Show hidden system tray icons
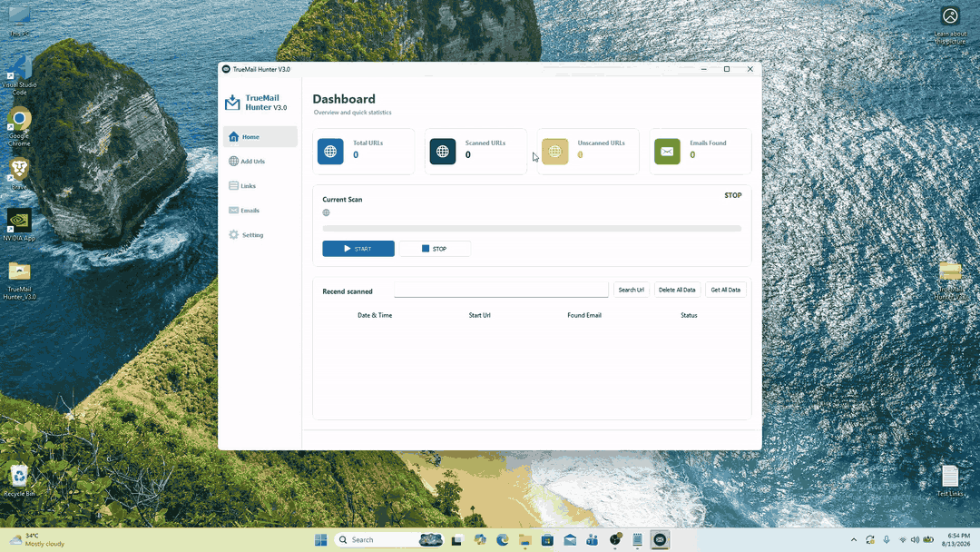The height and width of the screenshot is (552, 980). (x=854, y=540)
